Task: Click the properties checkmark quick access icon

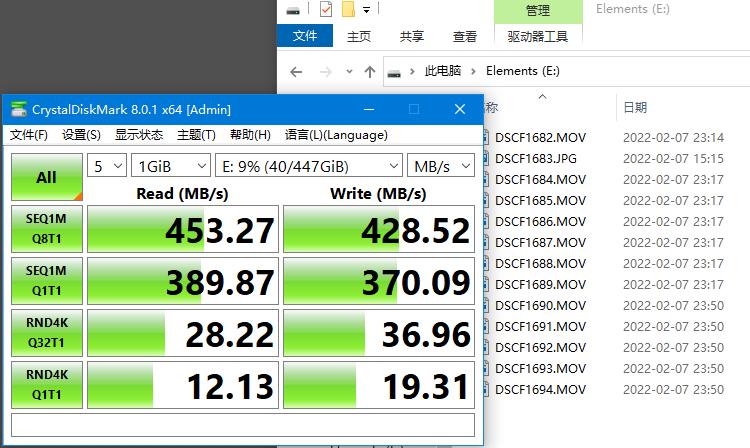Action: 326,9
